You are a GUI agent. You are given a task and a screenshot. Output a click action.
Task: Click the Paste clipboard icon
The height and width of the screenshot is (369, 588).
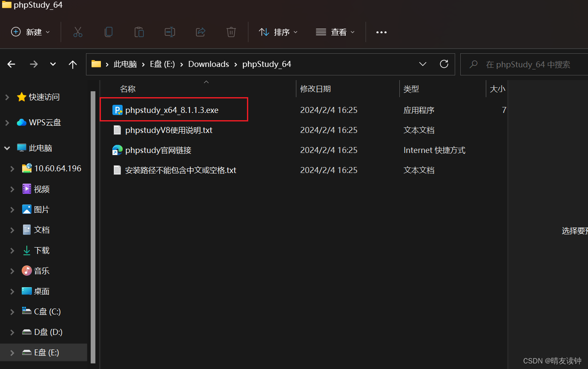pos(139,32)
